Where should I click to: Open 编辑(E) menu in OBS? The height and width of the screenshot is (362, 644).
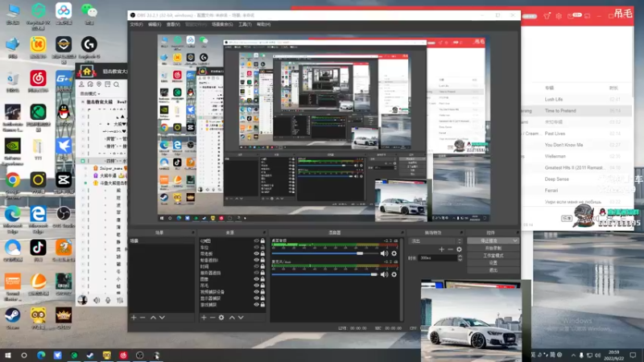(155, 25)
